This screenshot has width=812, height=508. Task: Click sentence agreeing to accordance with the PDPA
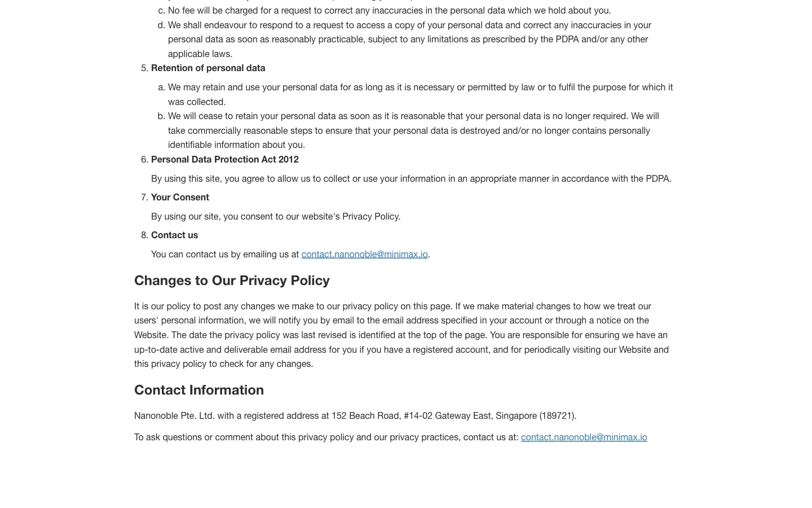(411, 178)
